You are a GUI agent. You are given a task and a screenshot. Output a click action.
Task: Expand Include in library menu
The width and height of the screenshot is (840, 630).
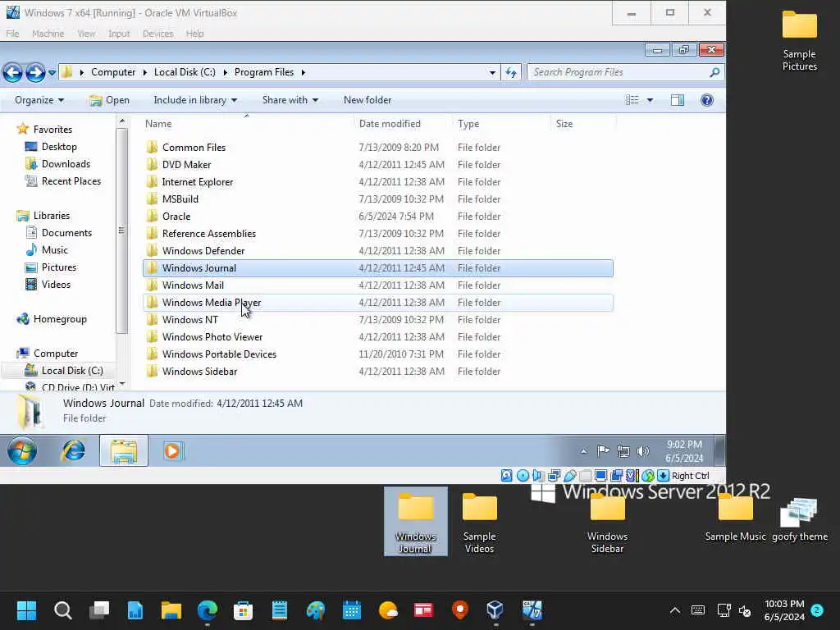(x=195, y=100)
